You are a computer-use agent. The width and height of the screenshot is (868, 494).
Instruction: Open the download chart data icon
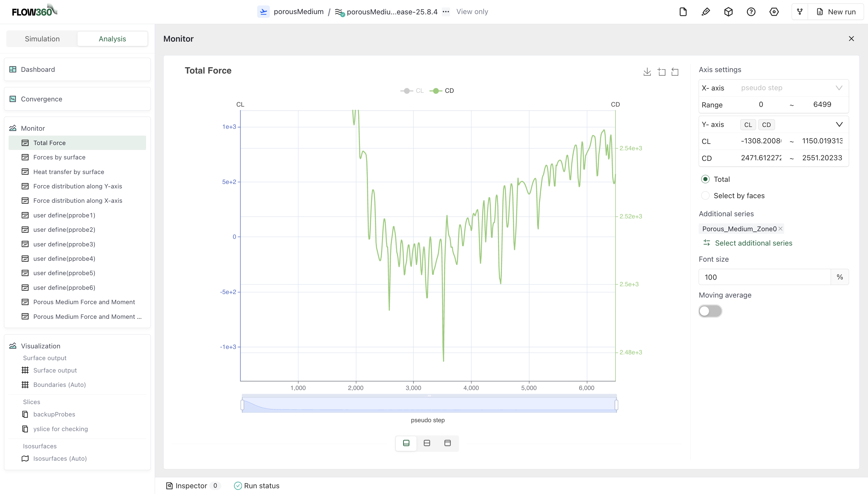pyautogui.click(x=647, y=72)
